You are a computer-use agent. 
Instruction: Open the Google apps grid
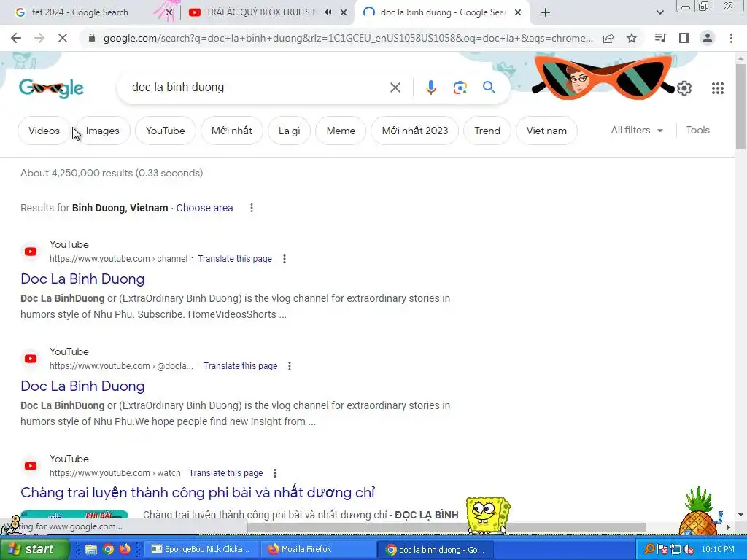point(718,88)
